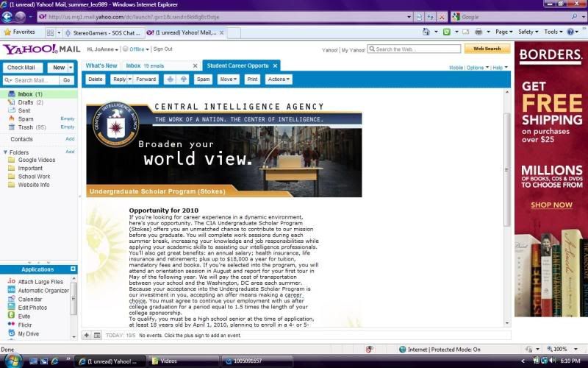588x368 pixels.
Task: Click the Forward button
Action: pos(146,79)
